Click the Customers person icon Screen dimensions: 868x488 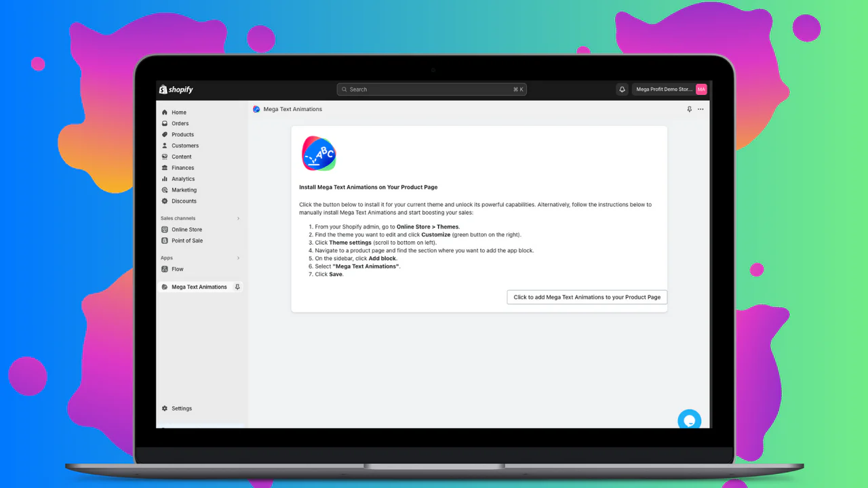coord(165,146)
